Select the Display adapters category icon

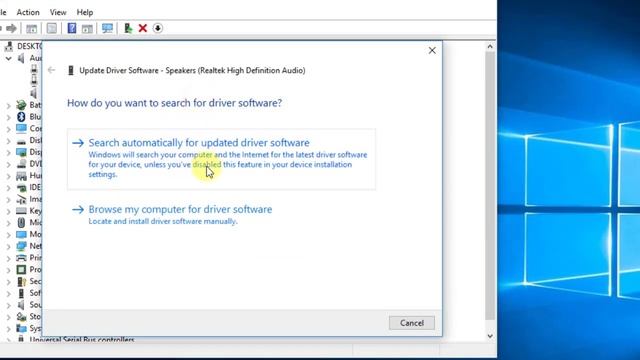coord(21,152)
